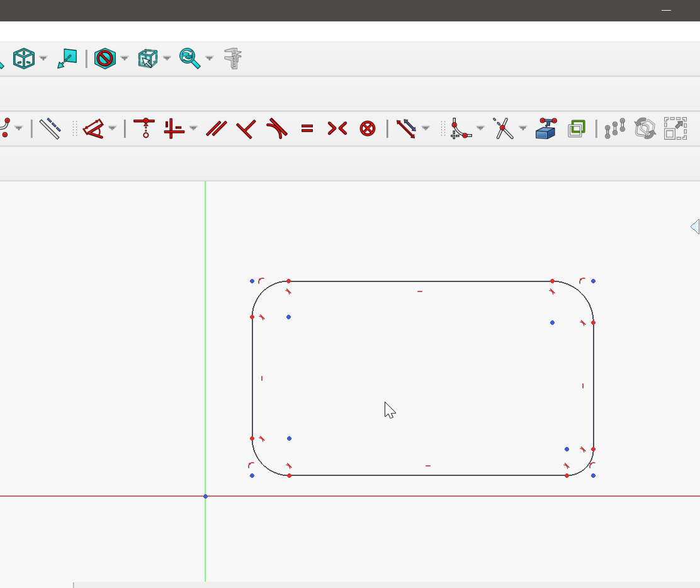This screenshot has width=700, height=588.
Task: Click the caliper measure tool icon
Action: [x=233, y=59]
